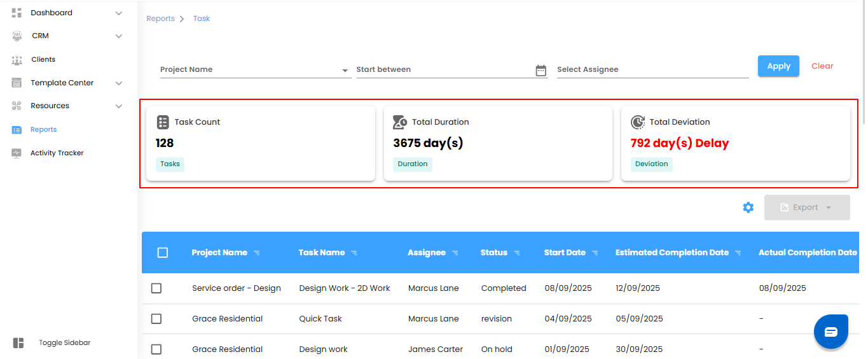The width and height of the screenshot is (868, 359).
Task: Open Template Center in the sidebar
Action: pyautogui.click(x=62, y=83)
